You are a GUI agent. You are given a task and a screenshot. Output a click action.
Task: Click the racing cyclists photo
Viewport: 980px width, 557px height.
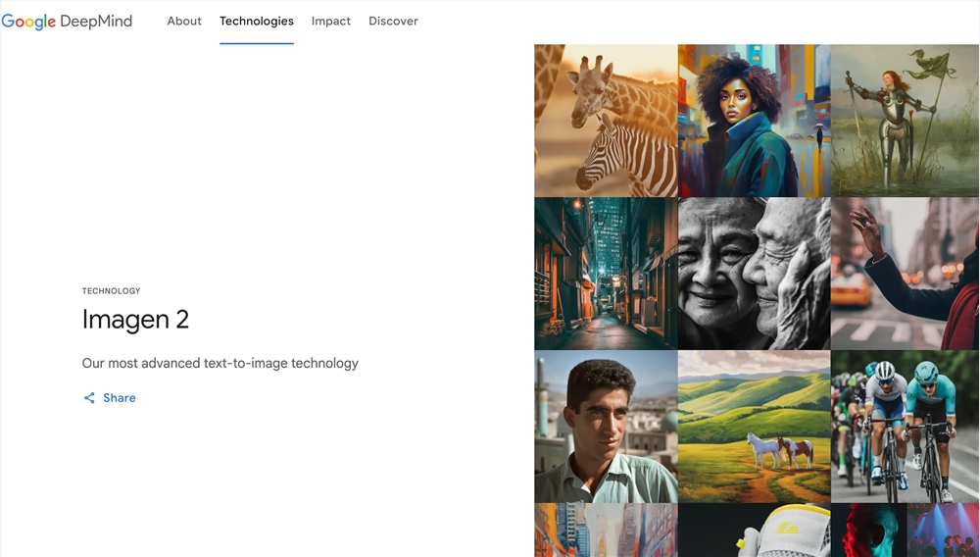pos(905,427)
